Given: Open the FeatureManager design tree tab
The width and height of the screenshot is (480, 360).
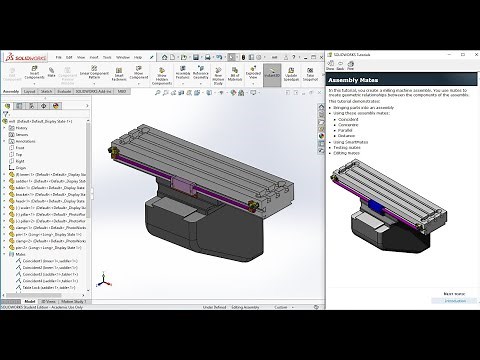Looking at the screenshot, I should click(x=7, y=106).
